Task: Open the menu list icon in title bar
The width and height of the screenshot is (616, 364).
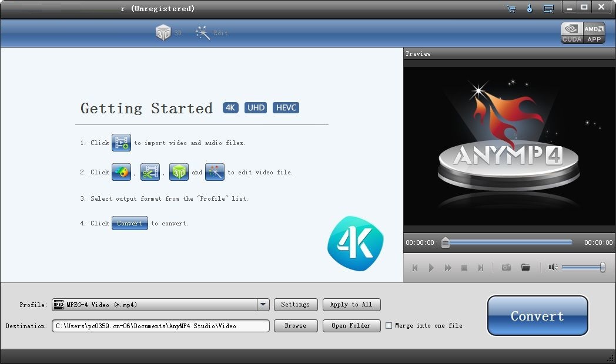Action: [548, 8]
